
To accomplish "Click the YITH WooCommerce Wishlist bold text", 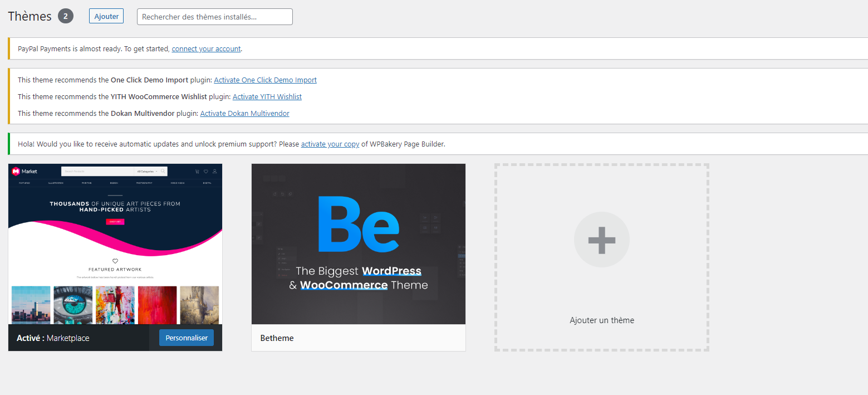I will tap(159, 97).
